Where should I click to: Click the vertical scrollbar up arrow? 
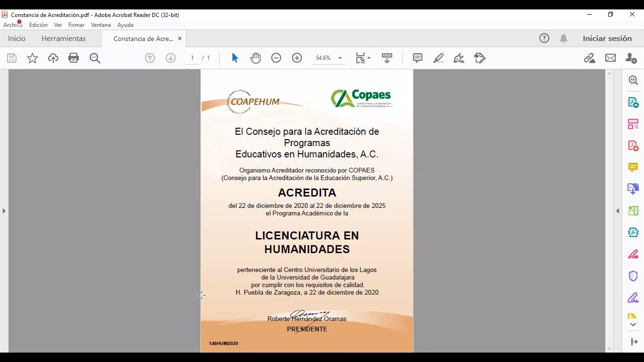609,74
